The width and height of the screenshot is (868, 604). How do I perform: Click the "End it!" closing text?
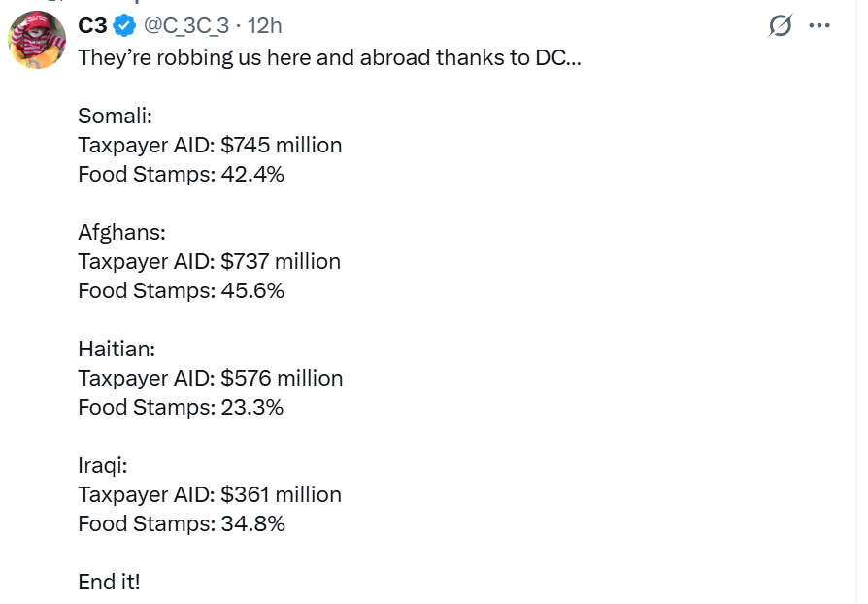109,582
